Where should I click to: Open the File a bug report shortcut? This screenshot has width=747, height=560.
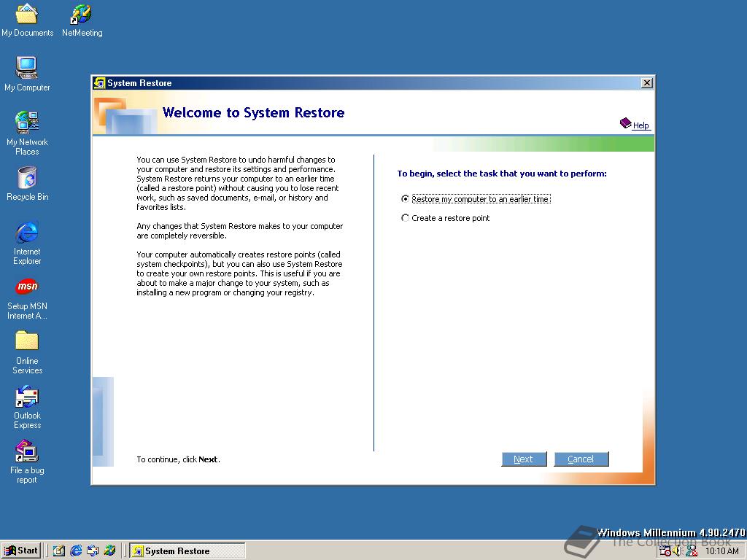(27, 462)
